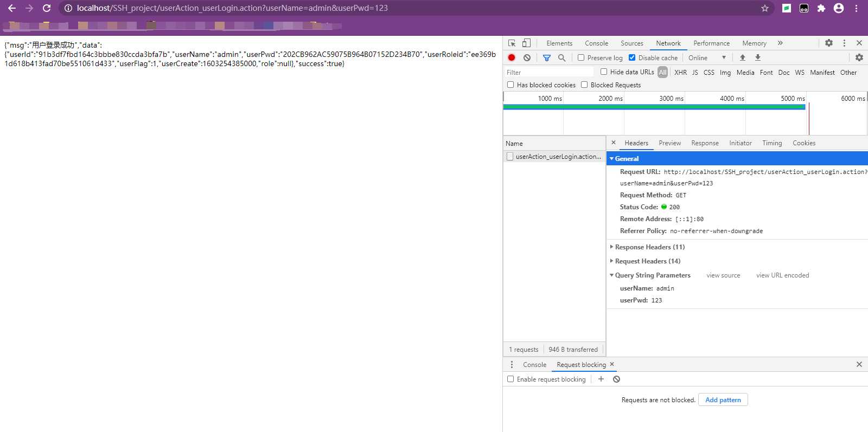The height and width of the screenshot is (432, 868).
Task: Tick Enable request blocking
Action: pos(510,379)
